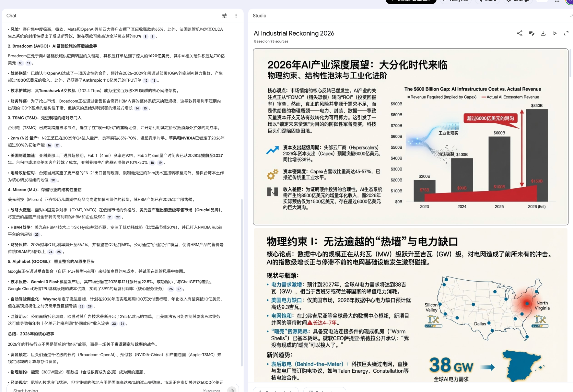The width and height of the screenshot is (573, 392).
Task: Click share icon beside AI Industrial Reckoning title
Action: pyautogui.click(x=519, y=33)
